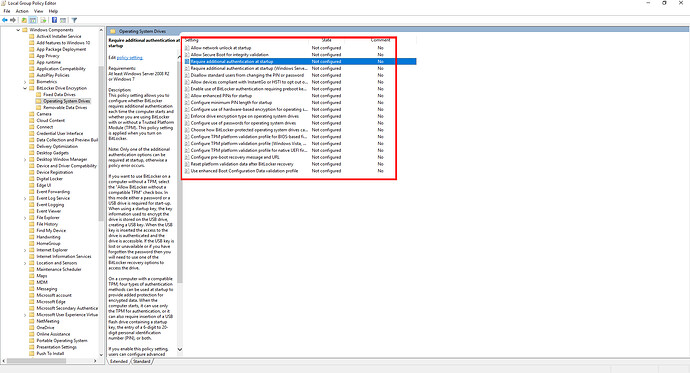
Task: Click folder icon next to Find My Device
Action: click(31, 230)
